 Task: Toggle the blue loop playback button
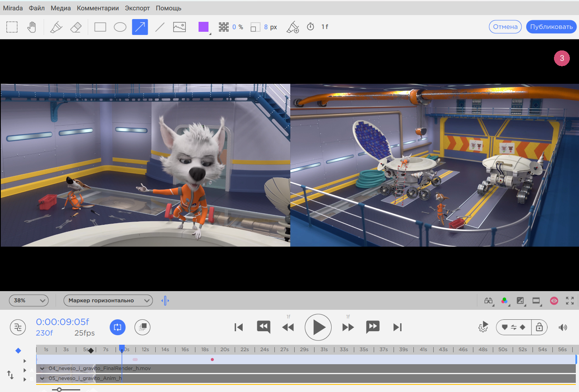click(x=118, y=327)
